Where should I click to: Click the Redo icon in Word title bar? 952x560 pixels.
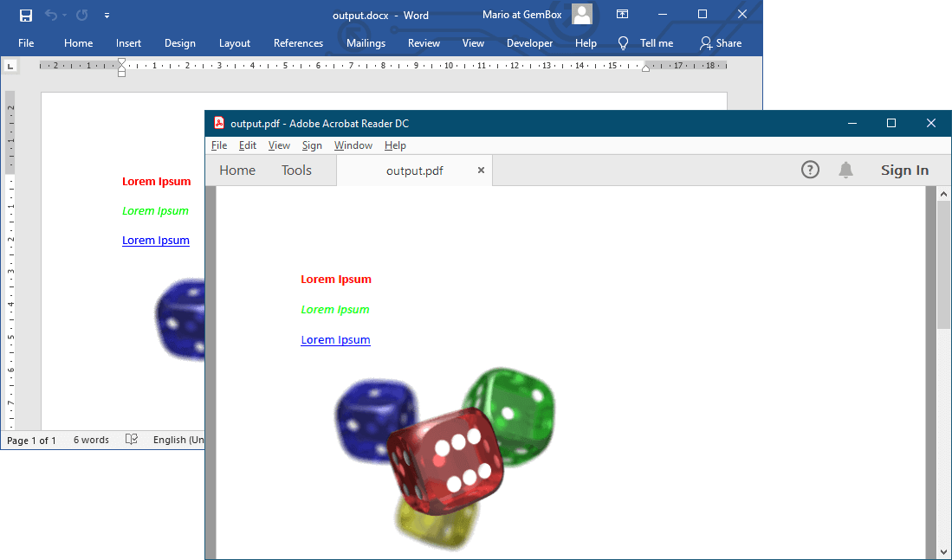pyautogui.click(x=82, y=15)
